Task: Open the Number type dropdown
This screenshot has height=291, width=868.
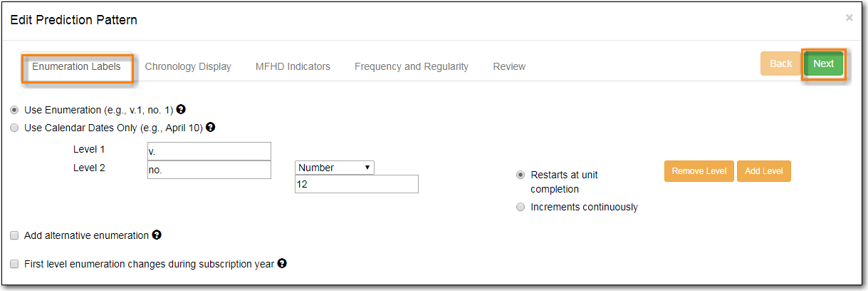Action: pos(334,168)
